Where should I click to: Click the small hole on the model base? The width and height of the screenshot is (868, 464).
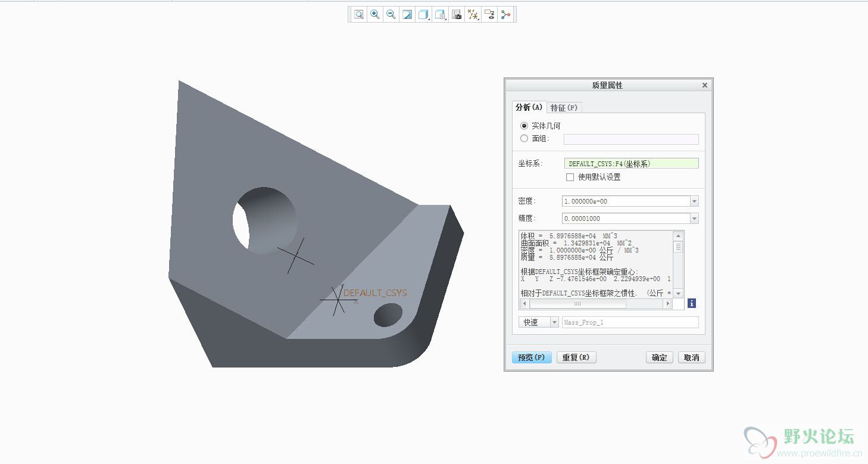(x=388, y=315)
